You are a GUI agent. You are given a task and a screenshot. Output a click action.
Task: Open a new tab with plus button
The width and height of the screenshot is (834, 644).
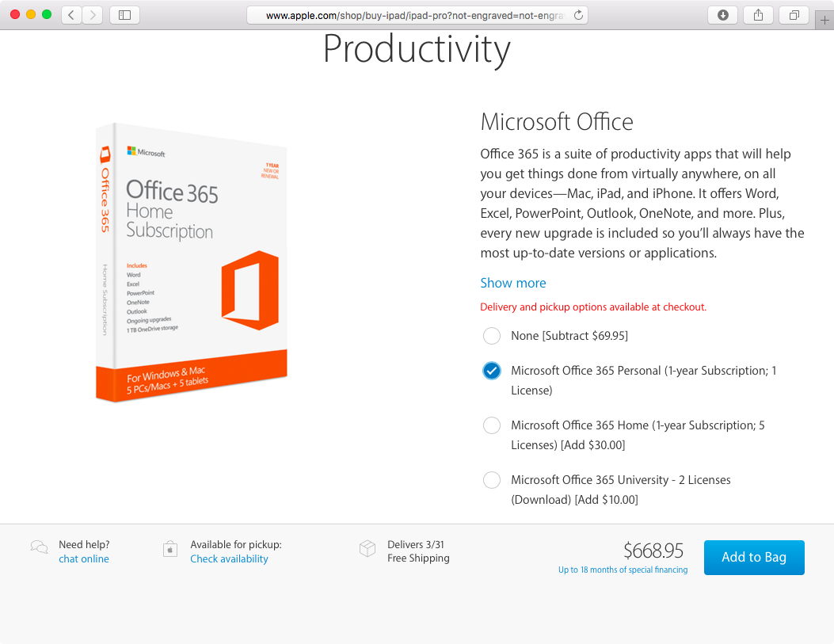point(824,21)
